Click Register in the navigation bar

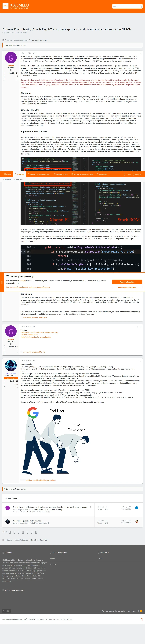coord(137,174)
